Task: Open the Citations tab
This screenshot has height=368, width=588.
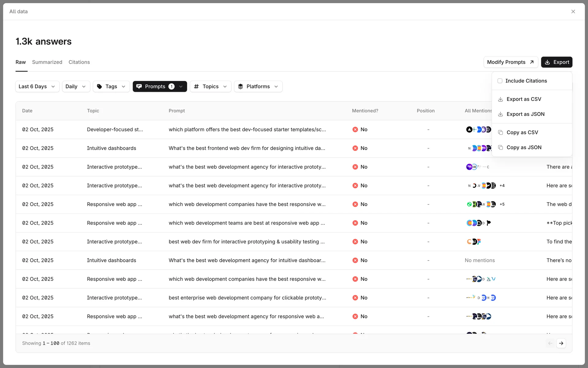Action: [x=79, y=62]
